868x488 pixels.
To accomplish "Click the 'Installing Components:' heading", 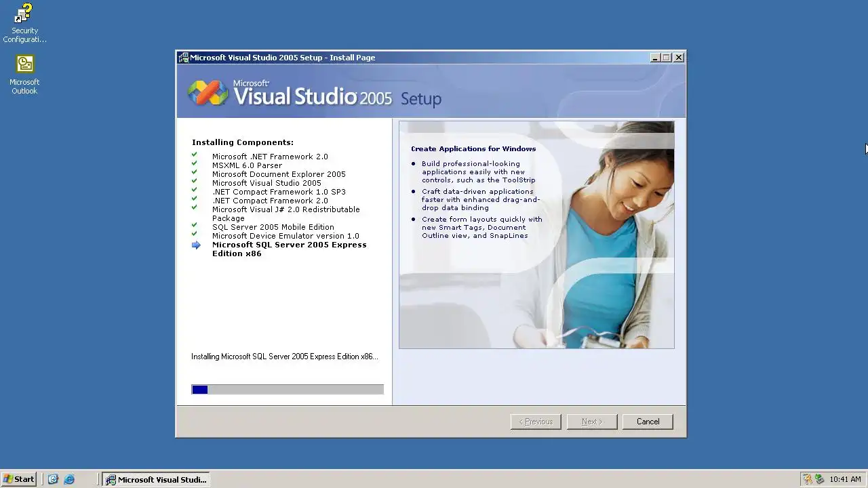I will click(x=243, y=142).
